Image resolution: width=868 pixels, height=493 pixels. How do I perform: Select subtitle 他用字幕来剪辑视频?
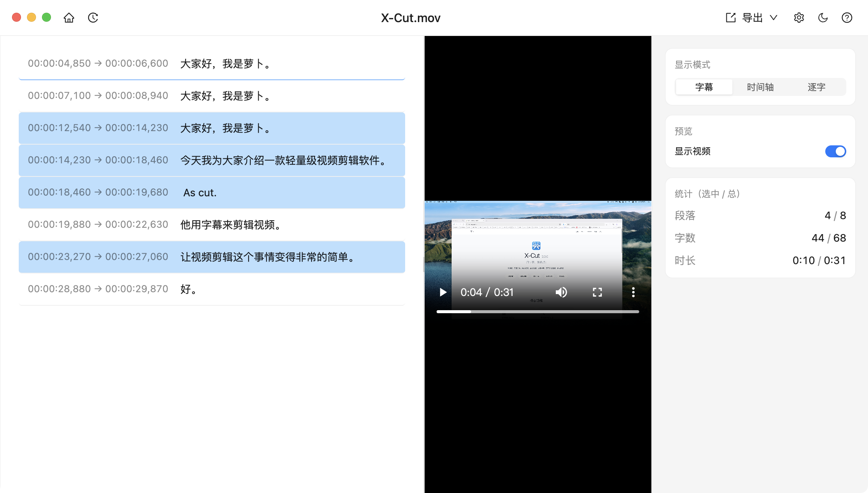point(212,225)
